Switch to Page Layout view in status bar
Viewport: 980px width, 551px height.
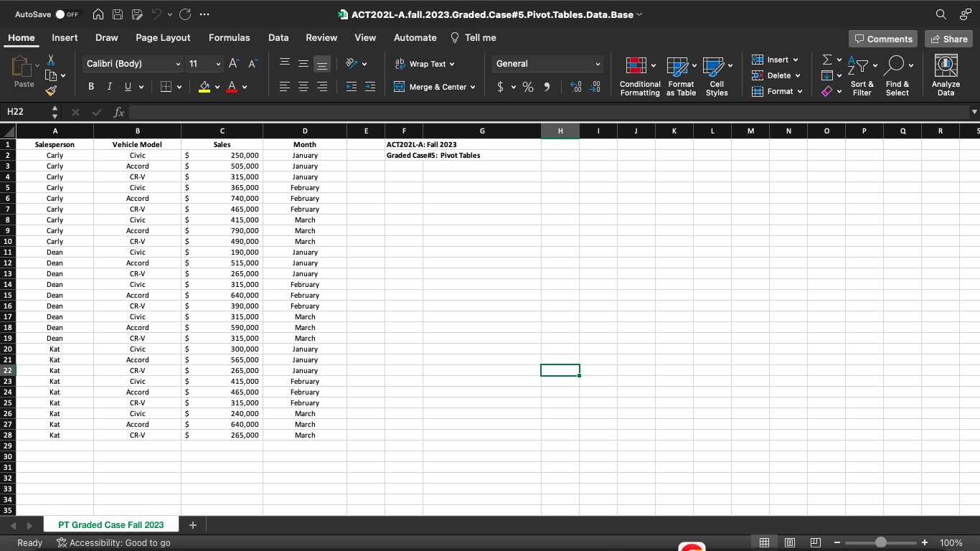[790, 543]
